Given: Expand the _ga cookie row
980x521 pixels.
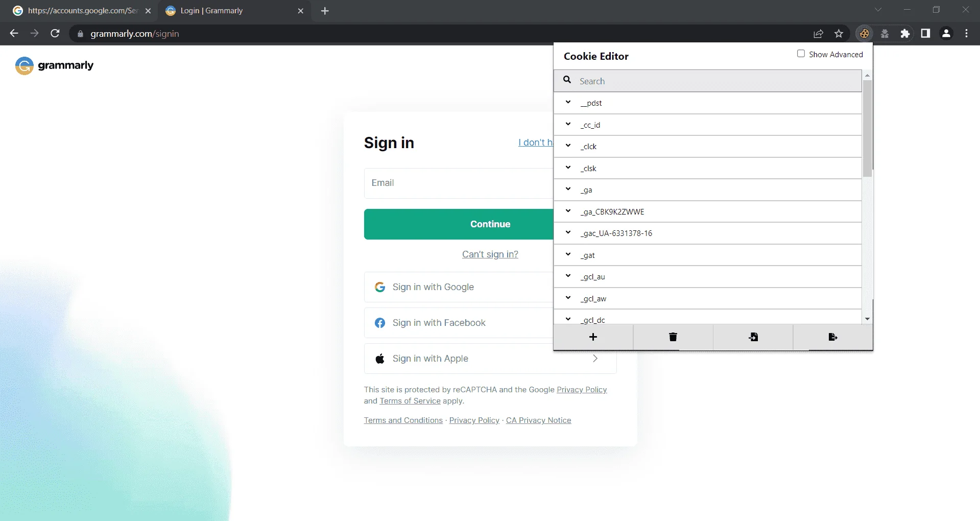Looking at the screenshot, I should click(707, 190).
